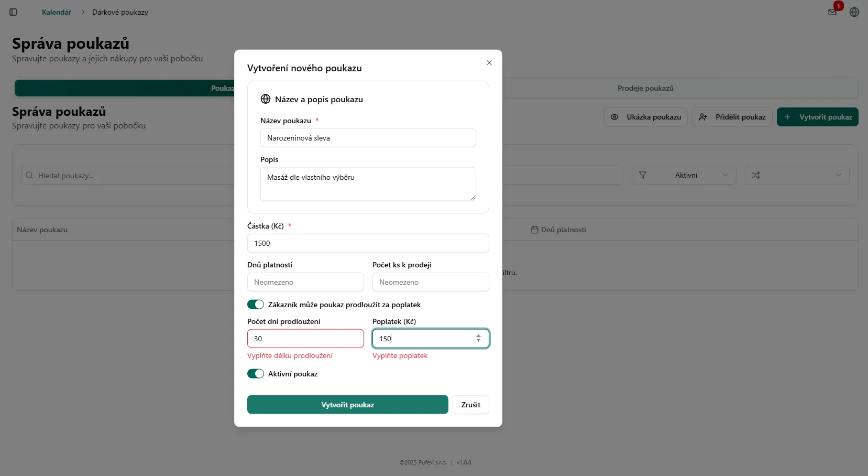868x476 pixels.
Task: Toggle the sidebar panel icon
Action: [x=13, y=12]
